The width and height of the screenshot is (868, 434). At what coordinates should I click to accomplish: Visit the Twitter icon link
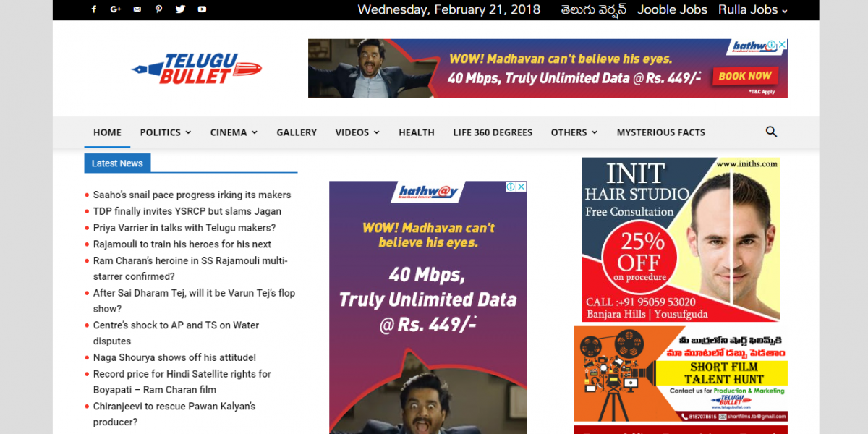tap(180, 9)
